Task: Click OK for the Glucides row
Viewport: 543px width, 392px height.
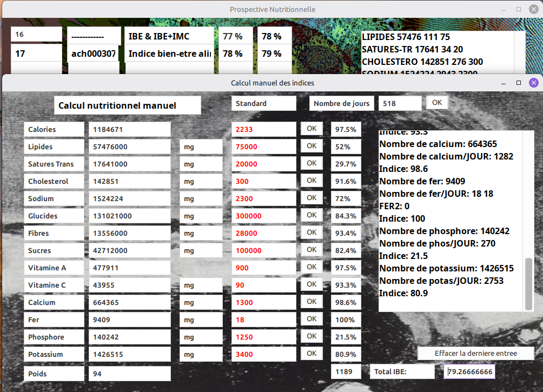Action: (312, 215)
